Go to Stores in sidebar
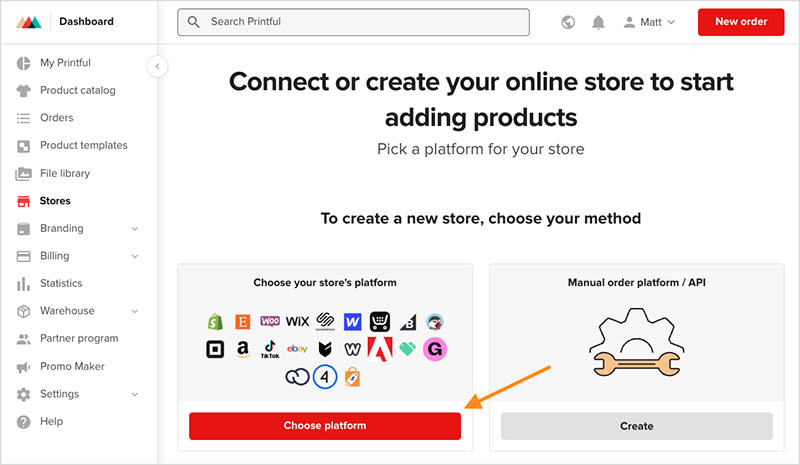This screenshot has width=800, height=465. point(55,201)
